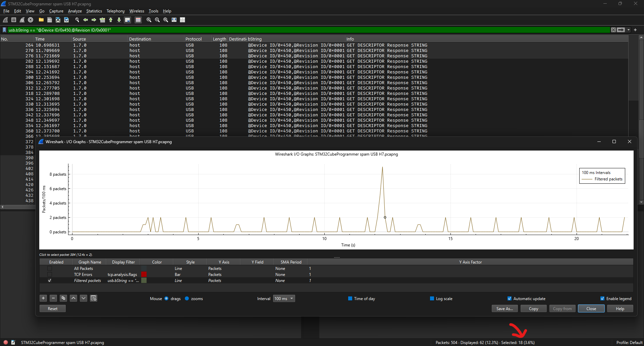The width and height of the screenshot is (644, 346).
Task: Enable the All Packets graph checkbox
Action: pos(50,268)
